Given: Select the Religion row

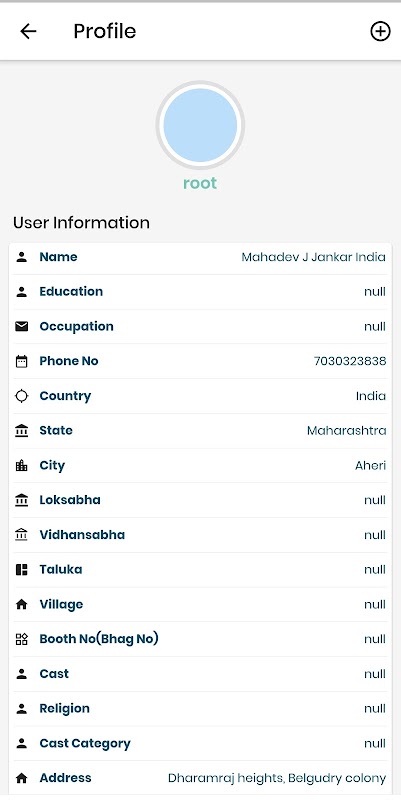Looking at the screenshot, I should [200, 709].
